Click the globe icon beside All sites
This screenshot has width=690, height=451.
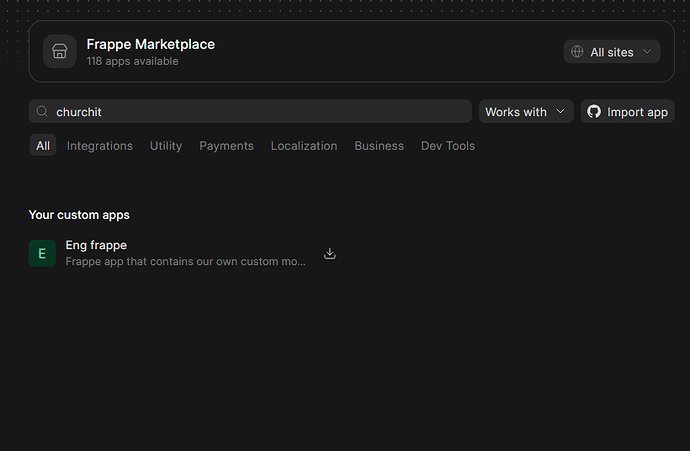coord(577,51)
